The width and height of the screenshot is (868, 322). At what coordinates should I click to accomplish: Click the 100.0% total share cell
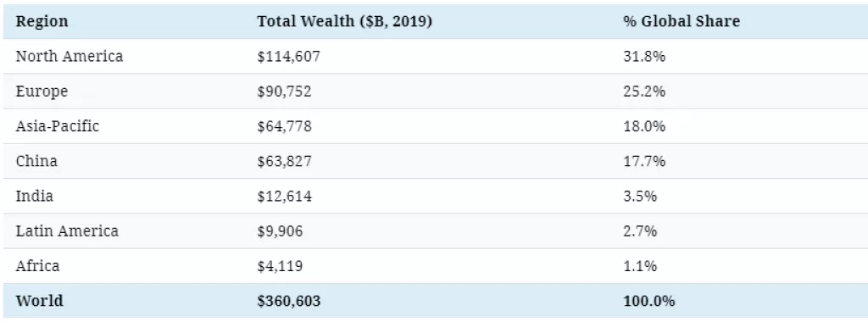click(648, 301)
